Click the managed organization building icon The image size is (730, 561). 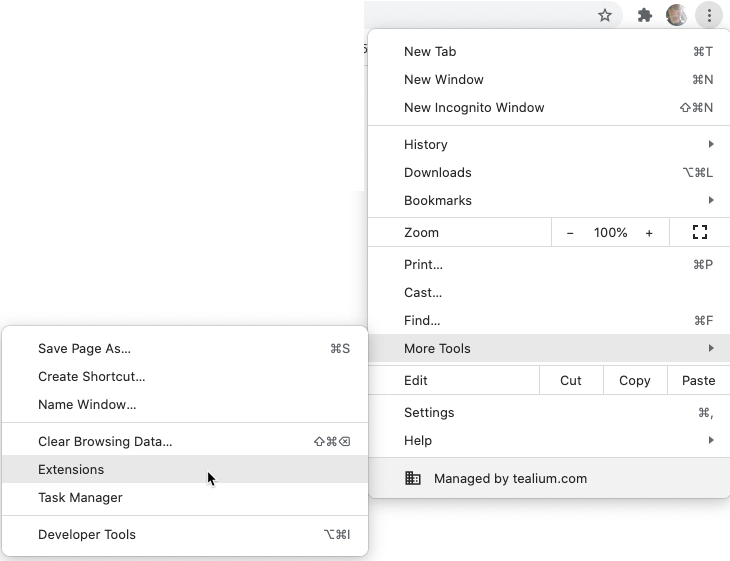pyautogui.click(x=412, y=478)
